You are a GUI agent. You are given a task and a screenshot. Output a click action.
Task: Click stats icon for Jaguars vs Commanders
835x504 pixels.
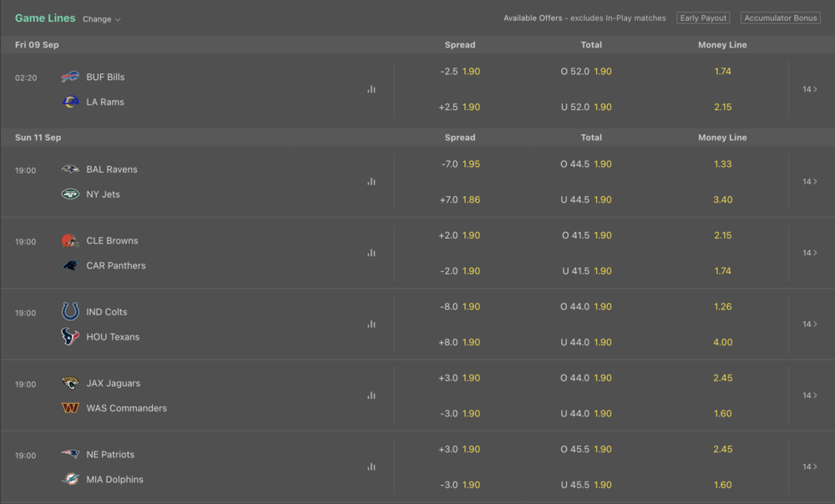371,396
